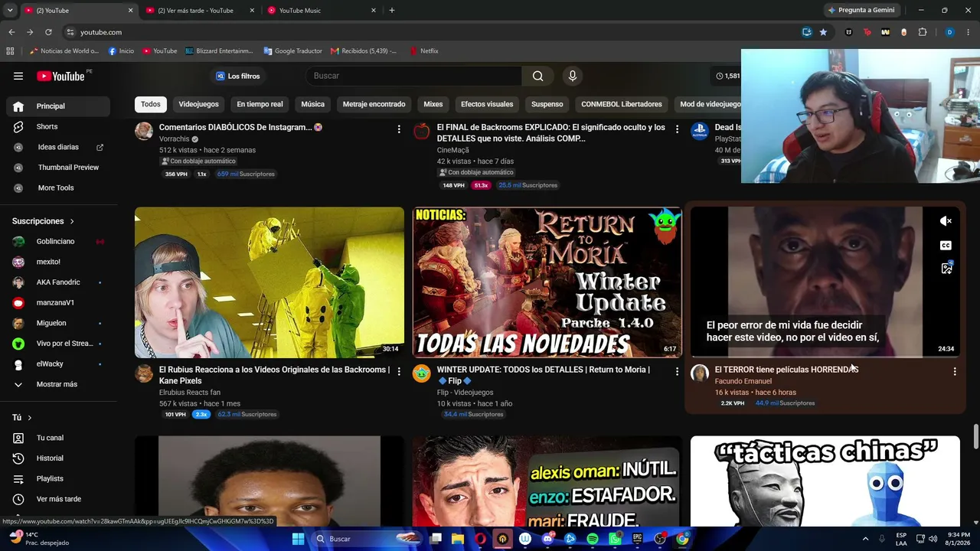Open El Rubius Backrooms video thumbnail
Screen dimensions: 980x551
point(269,282)
